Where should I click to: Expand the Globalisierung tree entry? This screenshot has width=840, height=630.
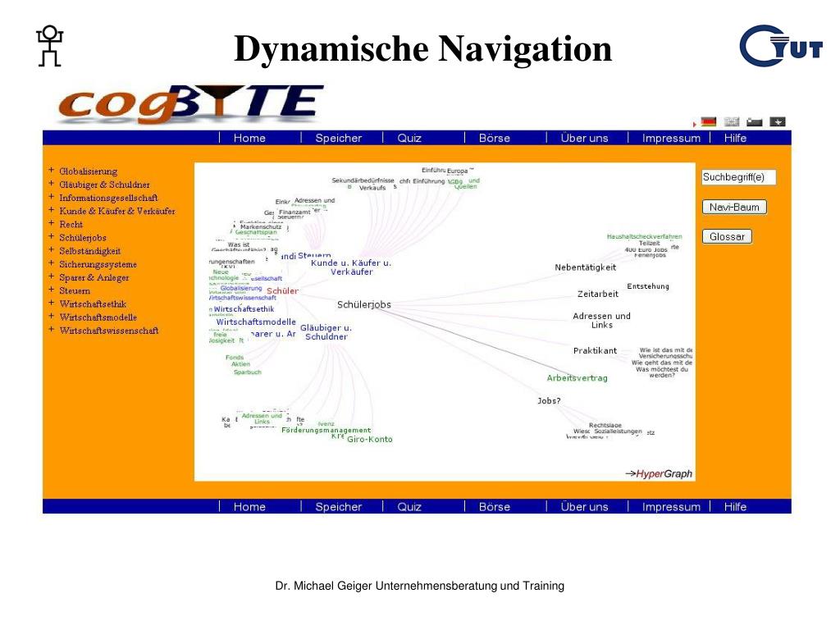(52, 171)
